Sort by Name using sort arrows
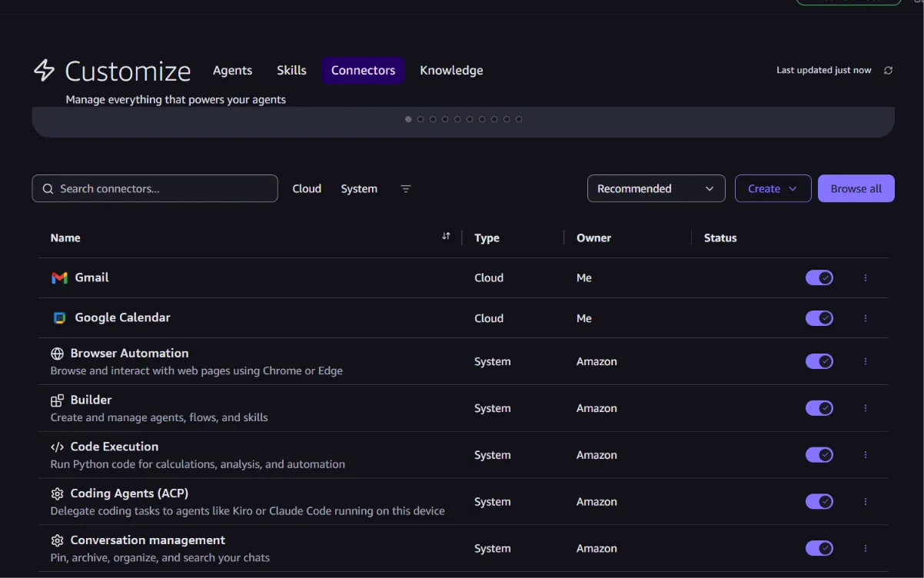924x578 pixels. pos(446,237)
